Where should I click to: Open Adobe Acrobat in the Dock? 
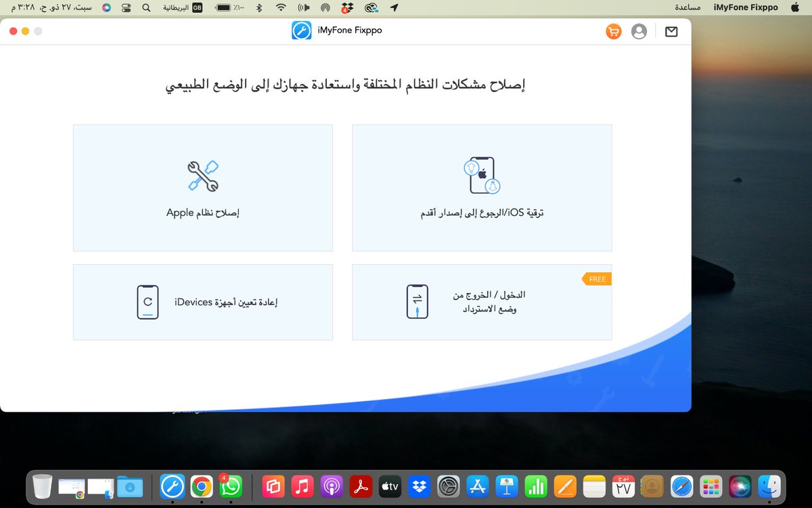(360, 486)
